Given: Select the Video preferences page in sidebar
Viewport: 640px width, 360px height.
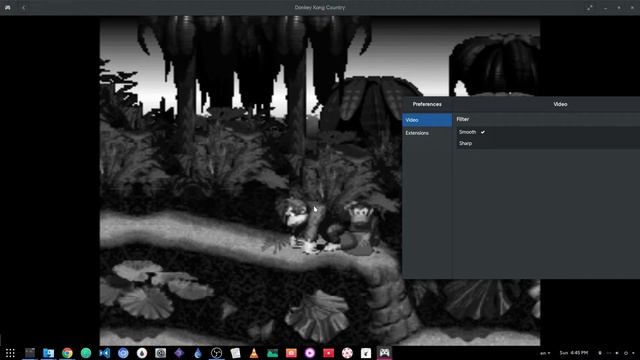Looking at the screenshot, I should (427, 120).
